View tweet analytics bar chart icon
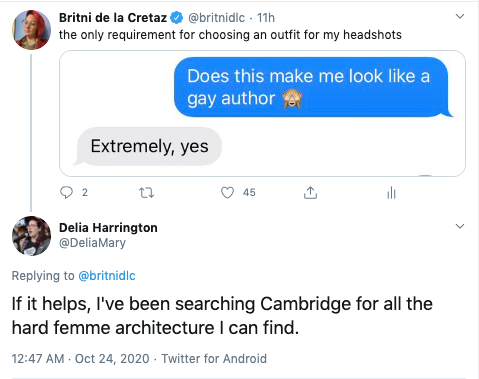This screenshot has width=479, height=379. (x=391, y=193)
